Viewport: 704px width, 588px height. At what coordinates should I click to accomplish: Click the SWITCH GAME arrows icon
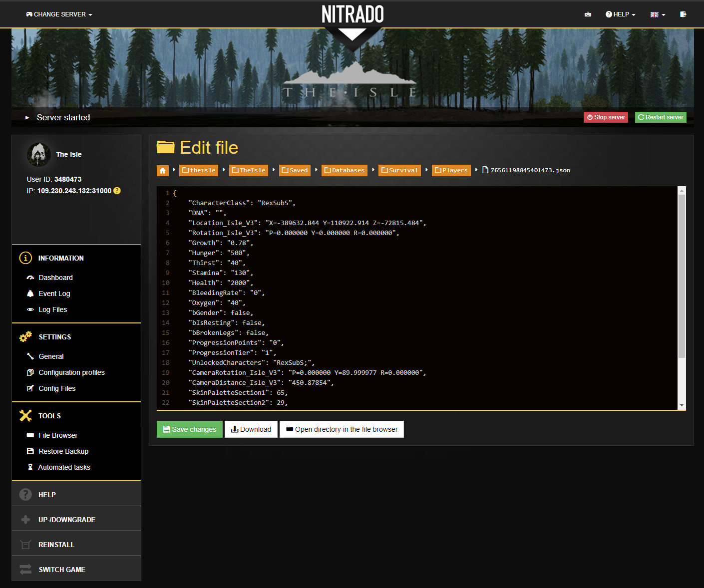[x=25, y=570]
